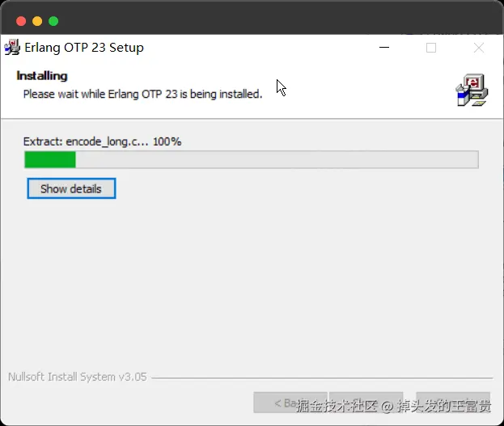The height and width of the screenshot is (426, 504).
Task: Click the green macOS fullscreen button
Action: pyautogui.click(x=53, y=21)
